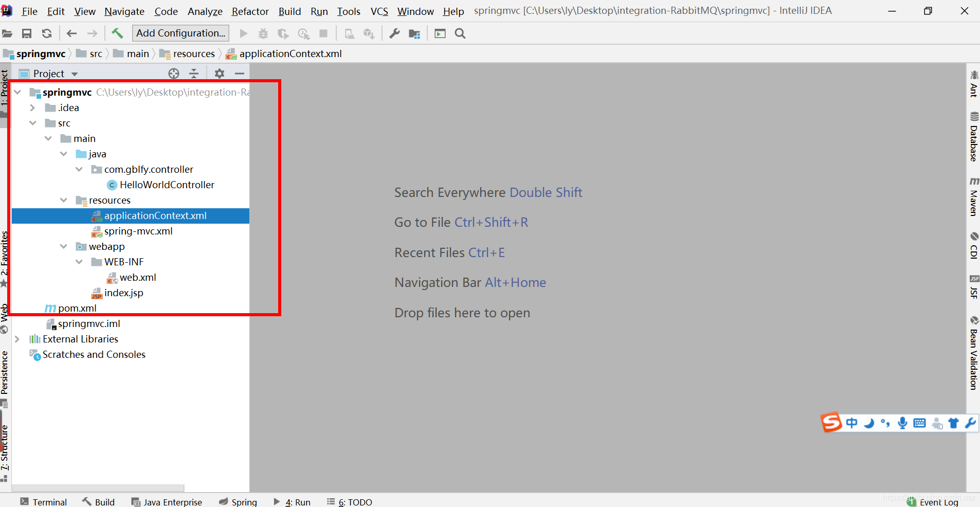980x507 pixels.
Task: Click the Run with Coverage icon
Action: pyautogui.click(x=283, y=33)
